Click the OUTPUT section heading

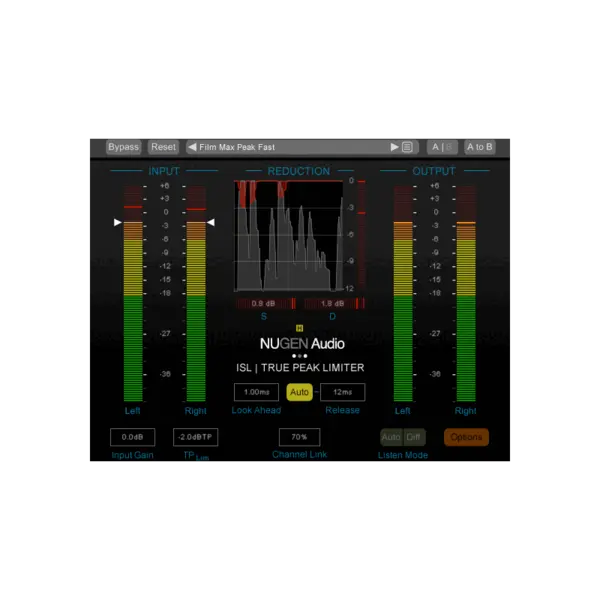(434, 171)
